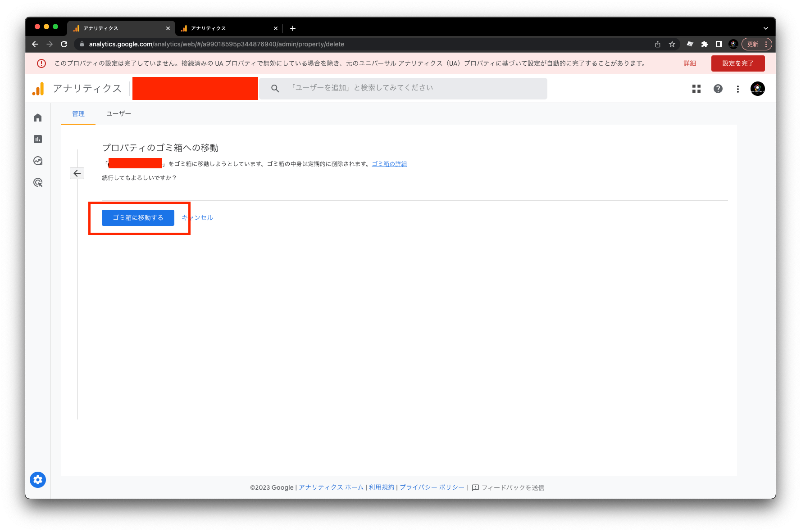Switch to the ユーザー tab
This screenshot has height=532, width=801.
coord(118,114)
